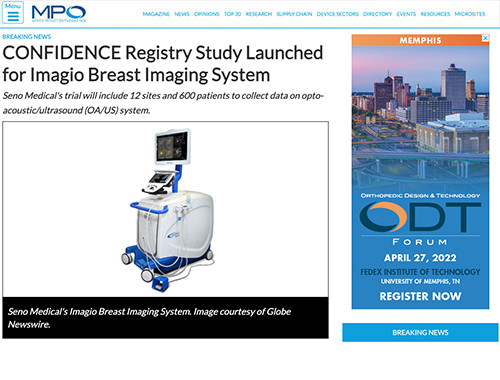The height and width of the screenshot is (380, 500).
Task: Open the Events menu
Action: click(406, 14)
